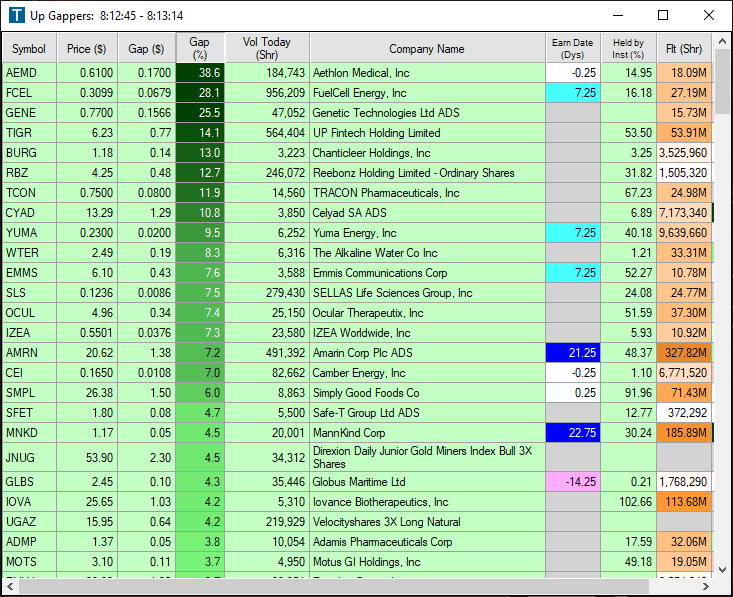Click the Up Gappers window title text
The height and width of the screenshot is (597, 733).
(x=107, y=15)
